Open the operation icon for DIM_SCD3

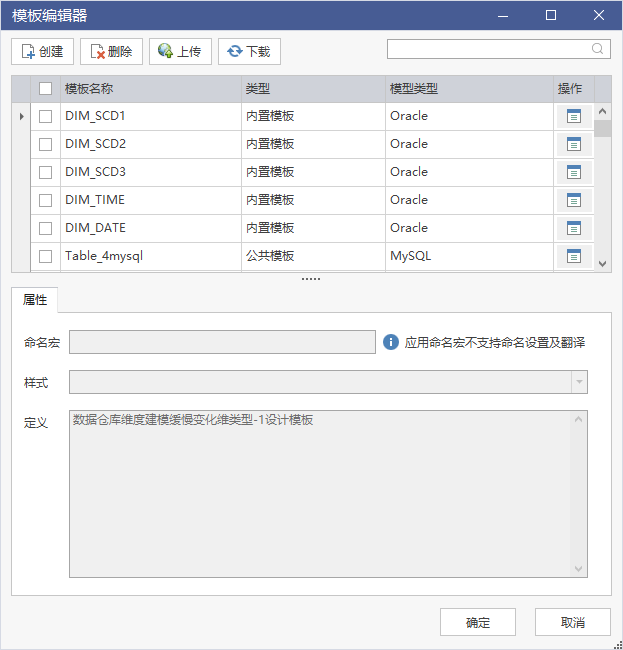(x=574, y=172)
